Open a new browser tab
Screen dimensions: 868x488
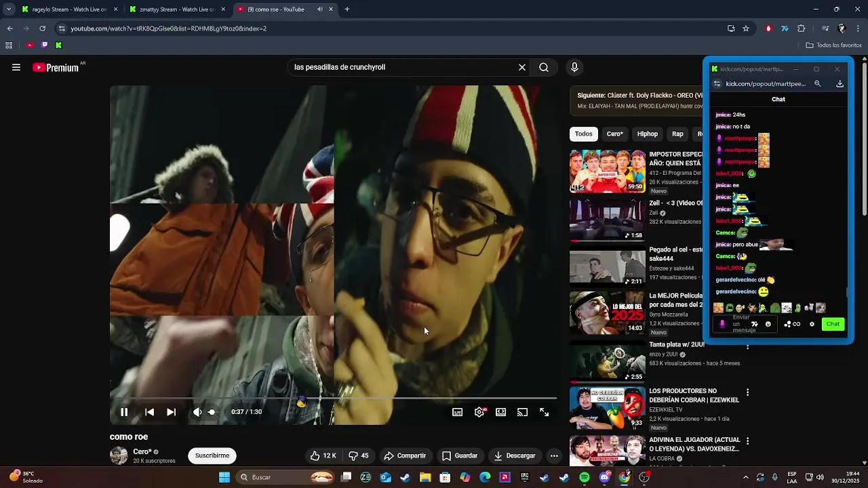[347, 9]
